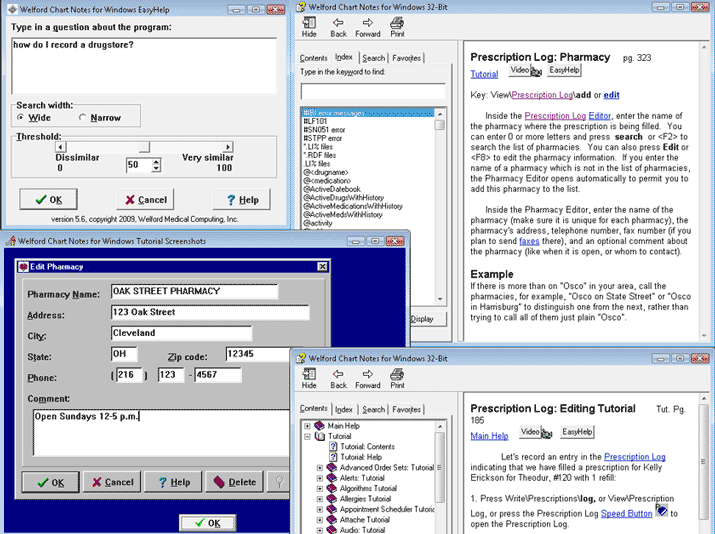Click Allergies Tutorial book icon
This screenshot has width=715, height=534.
(332, 499)
